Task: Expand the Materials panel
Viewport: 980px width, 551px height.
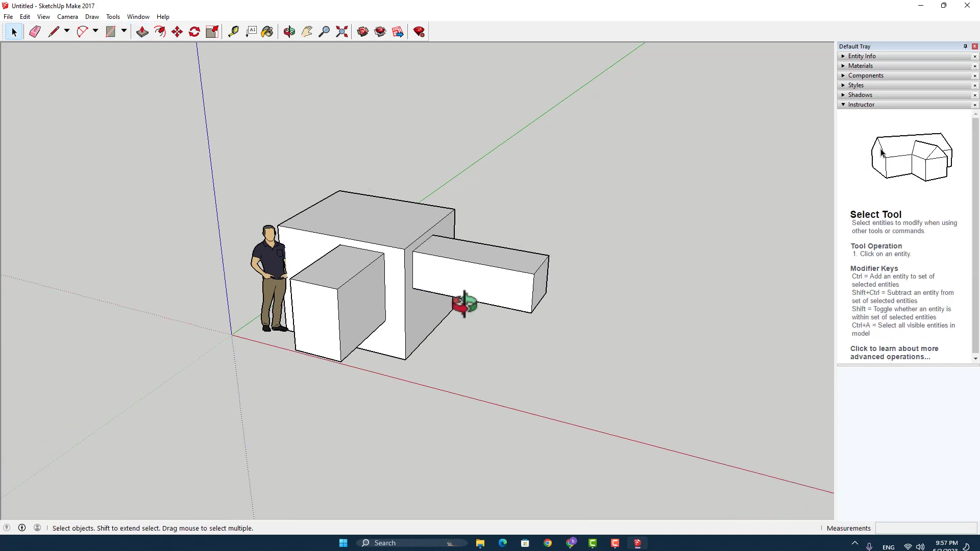Action: 860,66
